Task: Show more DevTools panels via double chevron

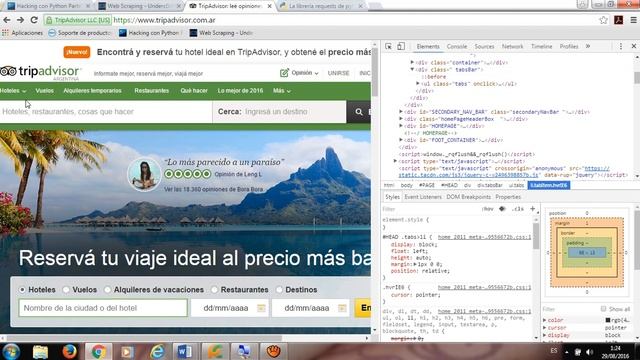Action: [588, 47]
